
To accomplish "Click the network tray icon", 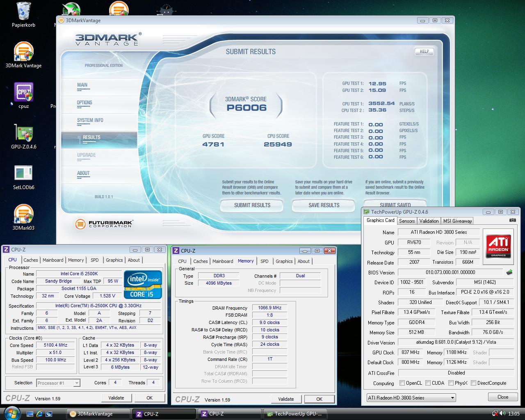I will 495,413.
